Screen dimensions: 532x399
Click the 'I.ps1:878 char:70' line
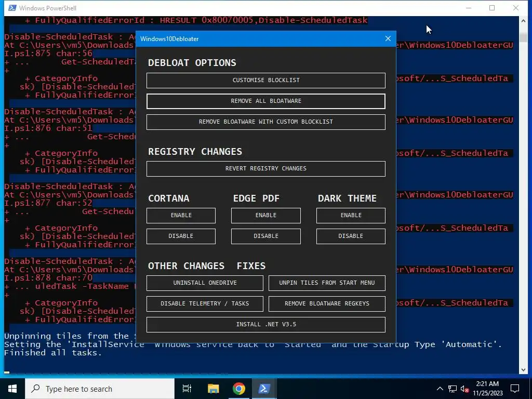pyautogui.click(x=48, y=277)
